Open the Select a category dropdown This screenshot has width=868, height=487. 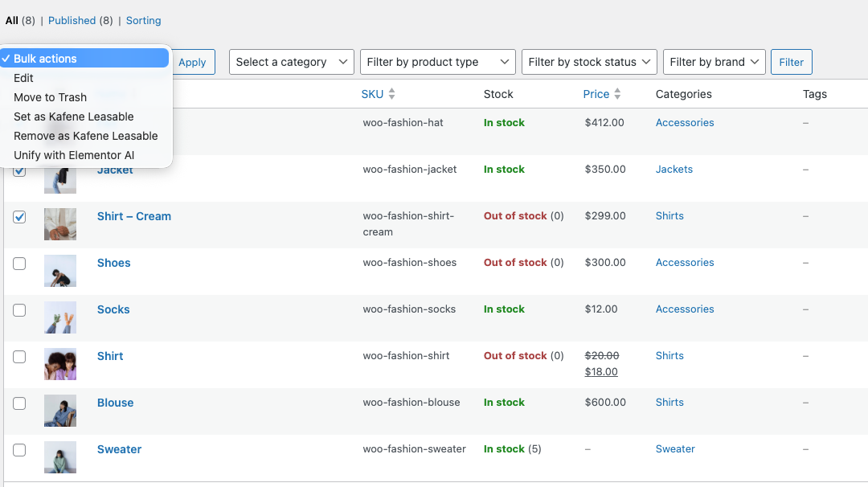(x=292, y=62)
